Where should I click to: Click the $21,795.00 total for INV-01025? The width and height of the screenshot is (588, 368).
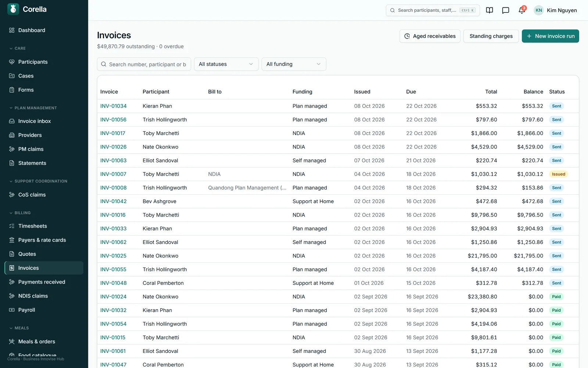coord(482,256)
